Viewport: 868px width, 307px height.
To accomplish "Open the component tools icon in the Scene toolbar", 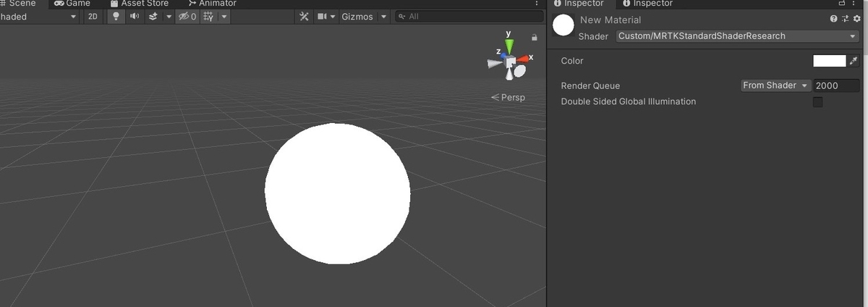I will coord(305,17).
